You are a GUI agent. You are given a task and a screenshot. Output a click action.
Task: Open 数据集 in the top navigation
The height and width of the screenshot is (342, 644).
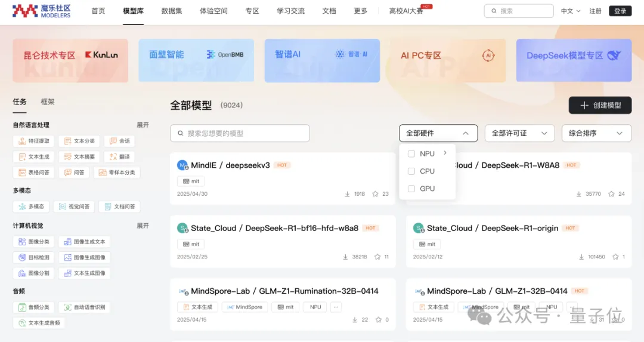coord(172,11)
